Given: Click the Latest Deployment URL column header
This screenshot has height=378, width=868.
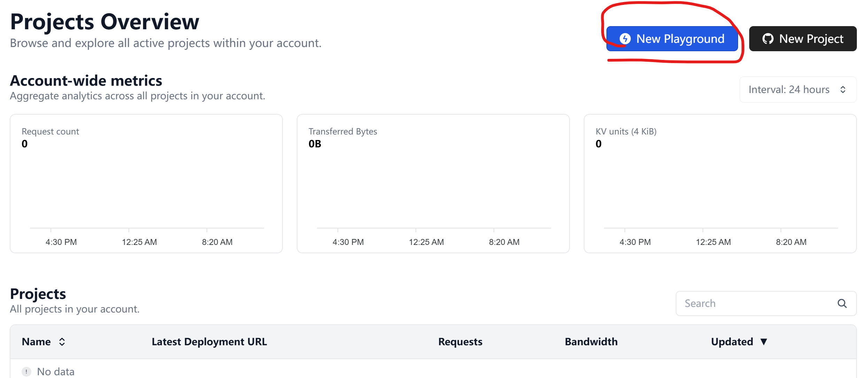Looking at the screenshot, I should point(209,342).
